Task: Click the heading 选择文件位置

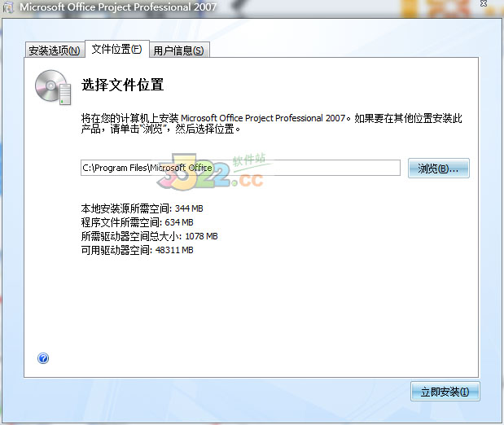Action: (x=122, y=85)
